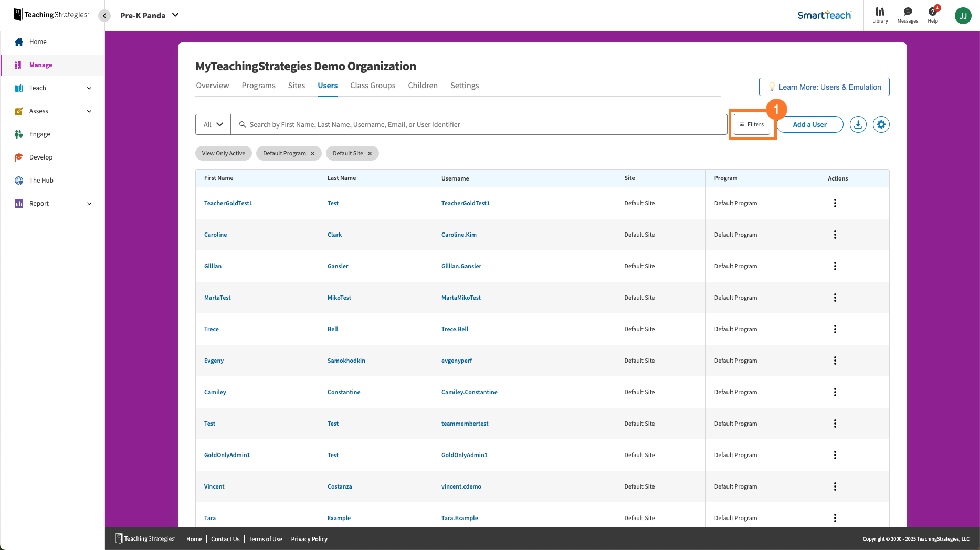Open Learn More: Users & Emulation
Image resolution: width=980 pixels, height=550 pixels.
click(824, 87)
